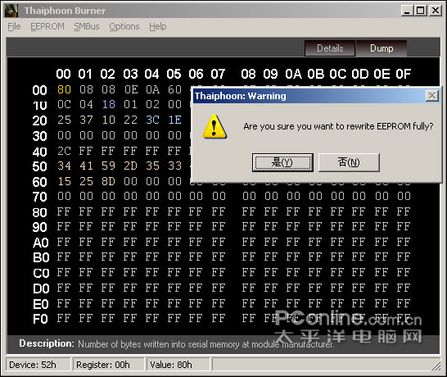
Task: Open the Help menu
Action: pos(158,26)
